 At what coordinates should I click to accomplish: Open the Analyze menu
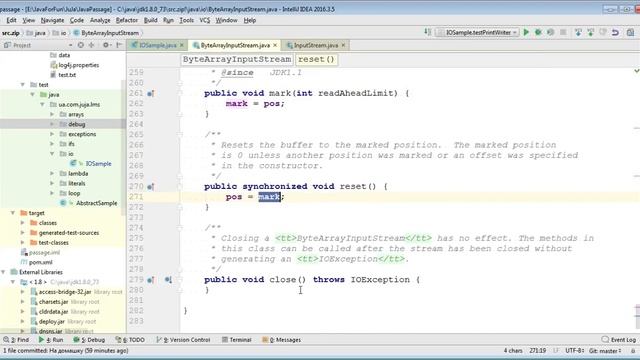(100, 20)
